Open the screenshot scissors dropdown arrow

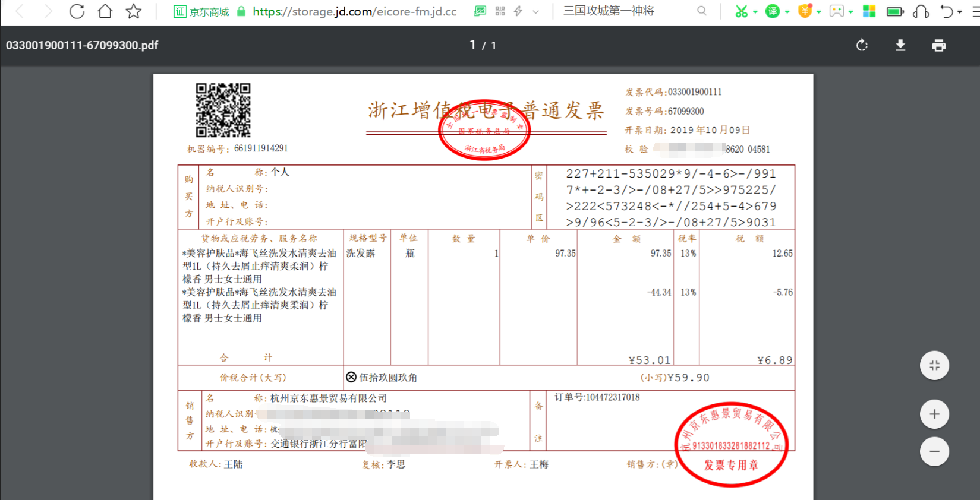pos(755,12)
